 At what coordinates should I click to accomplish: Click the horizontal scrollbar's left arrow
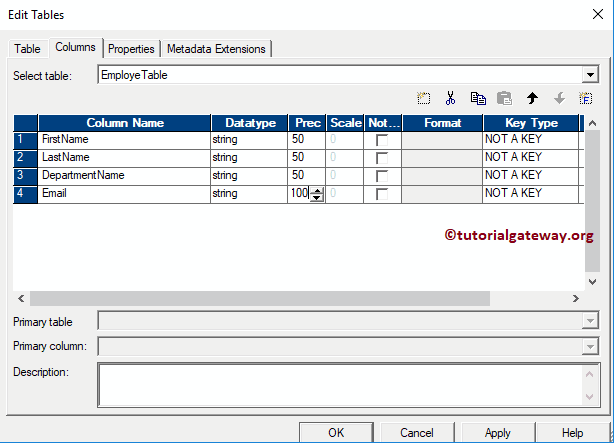21,298
